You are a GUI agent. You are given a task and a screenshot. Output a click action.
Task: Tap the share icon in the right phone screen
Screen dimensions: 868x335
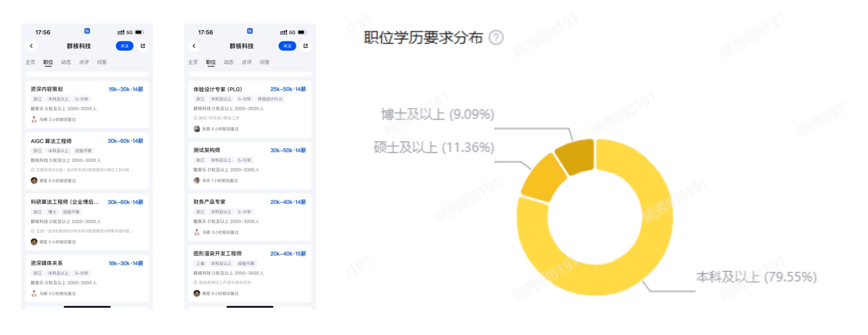306,46
